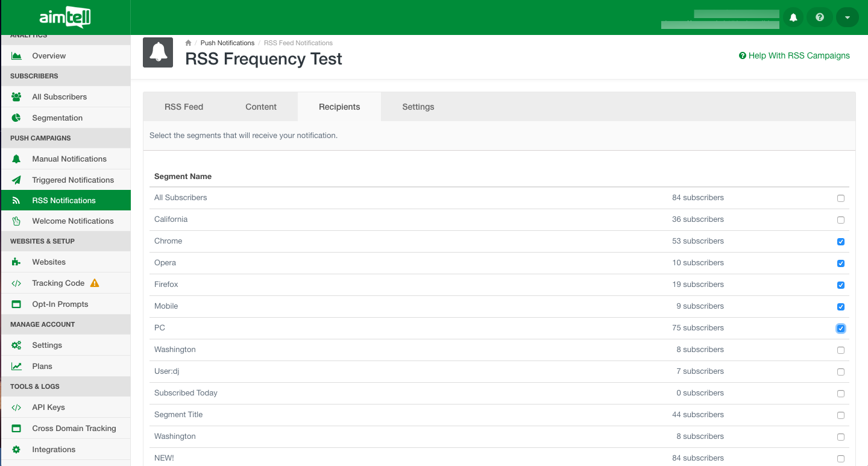Expand the account dropdown arrow in header
This screenshot has height=466, width=868.
click(847, 17)
